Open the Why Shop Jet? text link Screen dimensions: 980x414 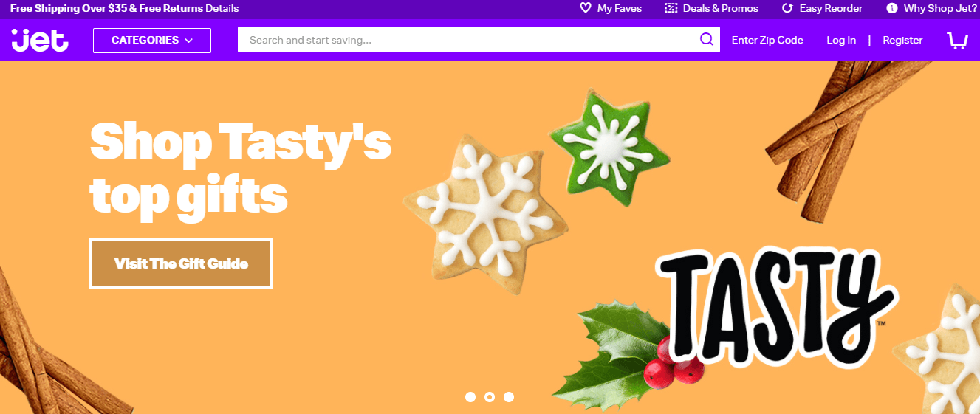tap(939, 8)
